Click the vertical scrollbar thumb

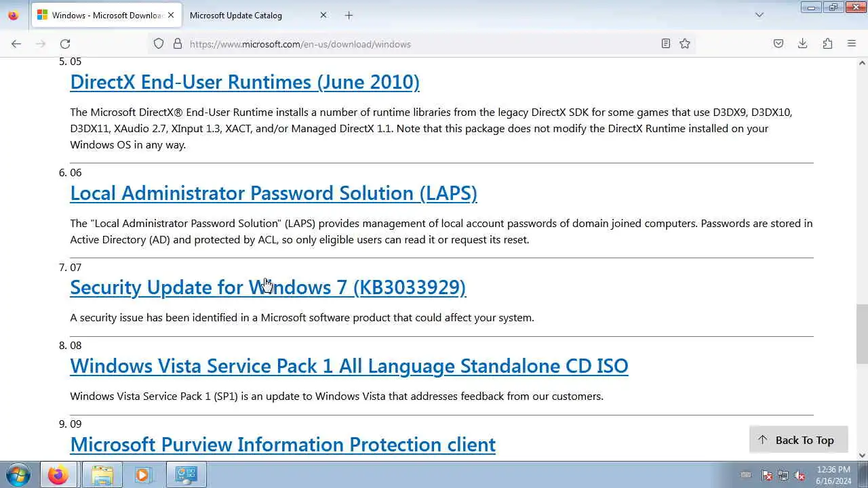tap(862, 334)
